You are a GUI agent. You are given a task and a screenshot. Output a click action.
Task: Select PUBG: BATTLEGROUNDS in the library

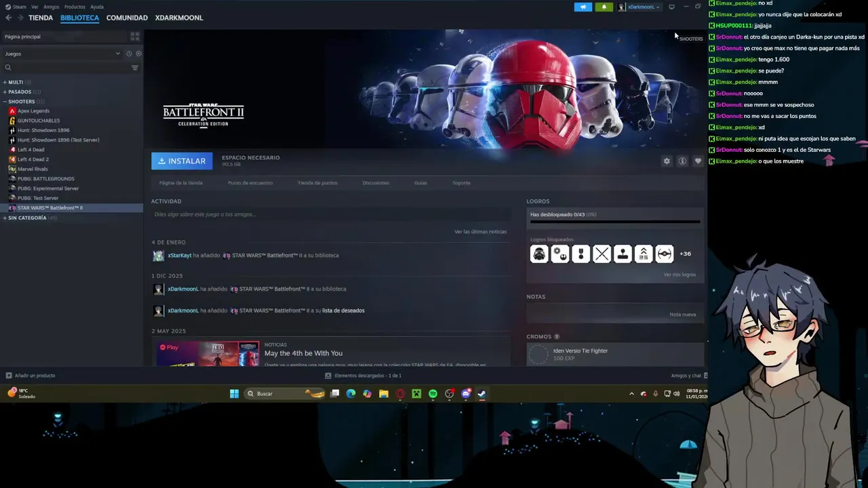45,179
